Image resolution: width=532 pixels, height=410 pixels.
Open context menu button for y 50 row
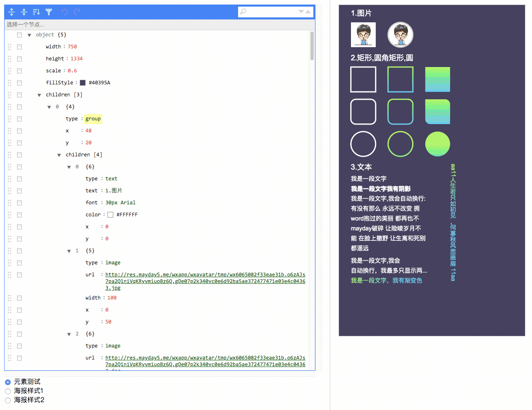19,322
